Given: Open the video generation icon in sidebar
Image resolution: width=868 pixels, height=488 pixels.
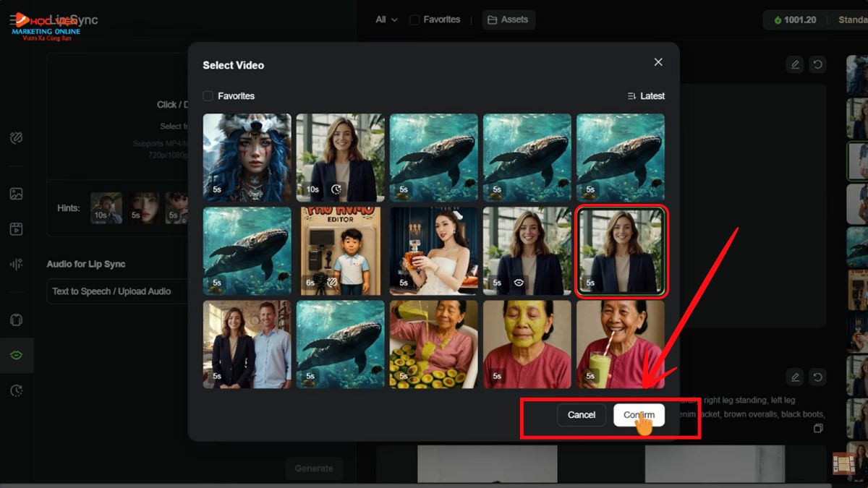Looking at the screenshot, I should click(x=17, y=229).
